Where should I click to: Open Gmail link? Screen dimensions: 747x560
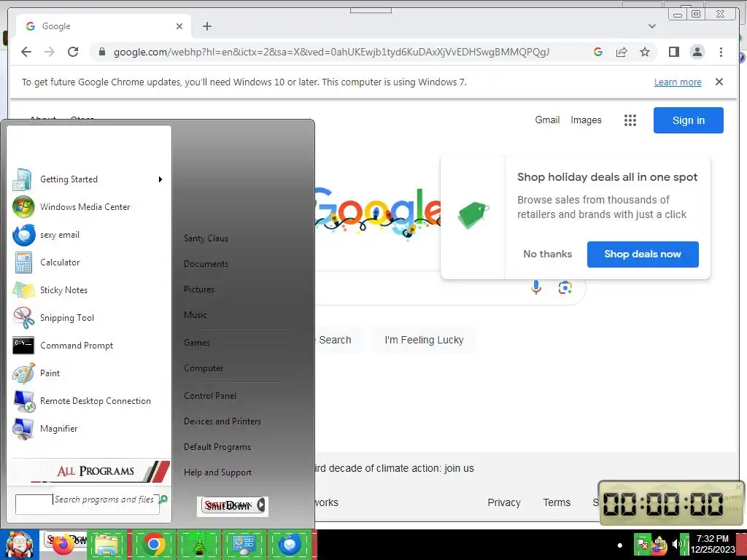pos(547,120)
